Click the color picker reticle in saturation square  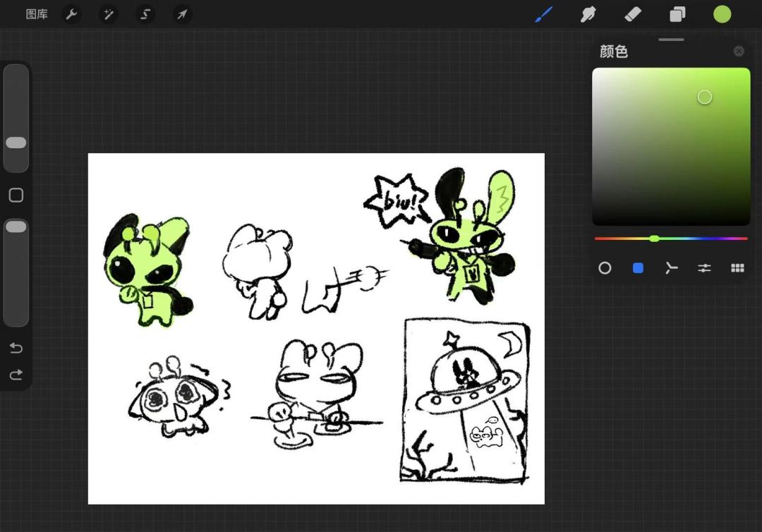tap(705, 97)
